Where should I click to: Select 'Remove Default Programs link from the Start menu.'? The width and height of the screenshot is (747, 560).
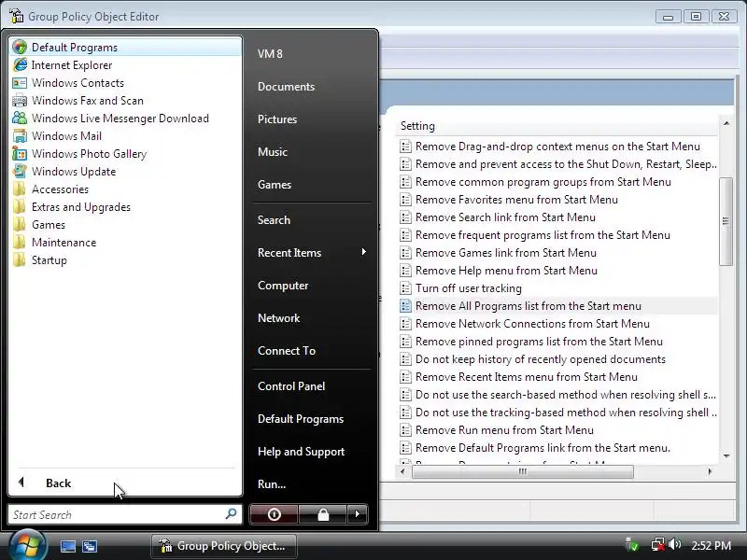pyautogui.click(x=543, y=448)
